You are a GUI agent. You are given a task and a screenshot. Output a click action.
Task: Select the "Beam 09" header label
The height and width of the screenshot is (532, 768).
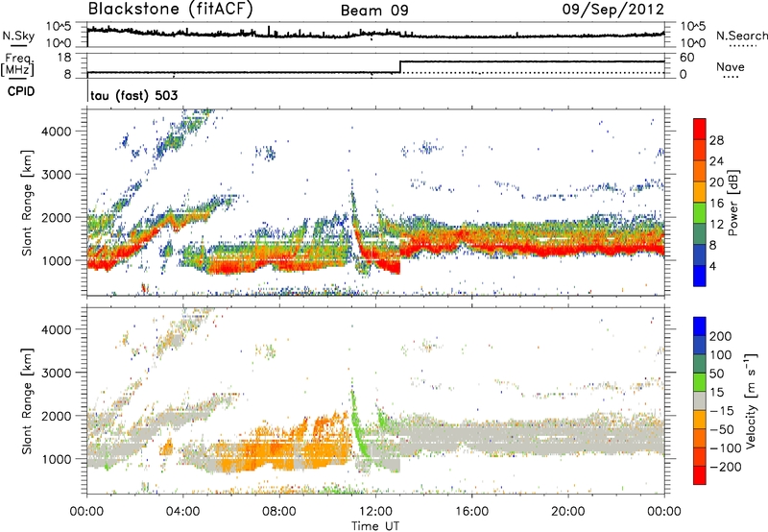click(x=374, y=11)
